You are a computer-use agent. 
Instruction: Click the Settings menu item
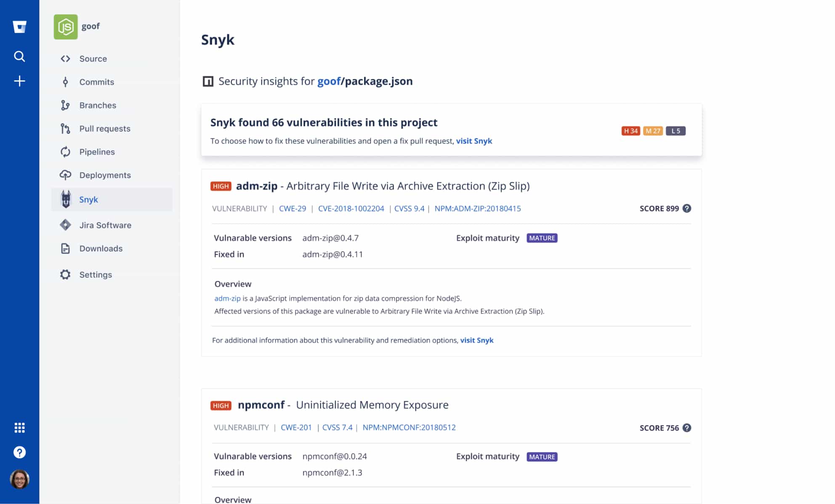95,274
